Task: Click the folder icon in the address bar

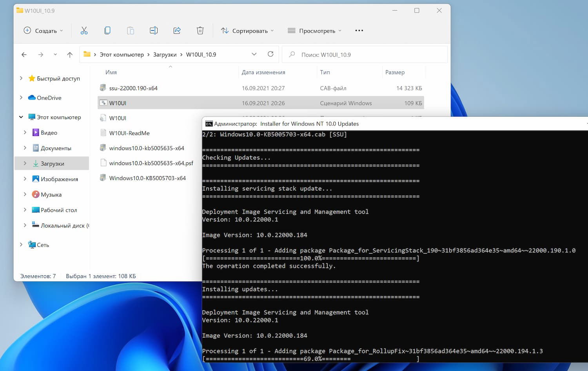Action: tap(87, 54)
